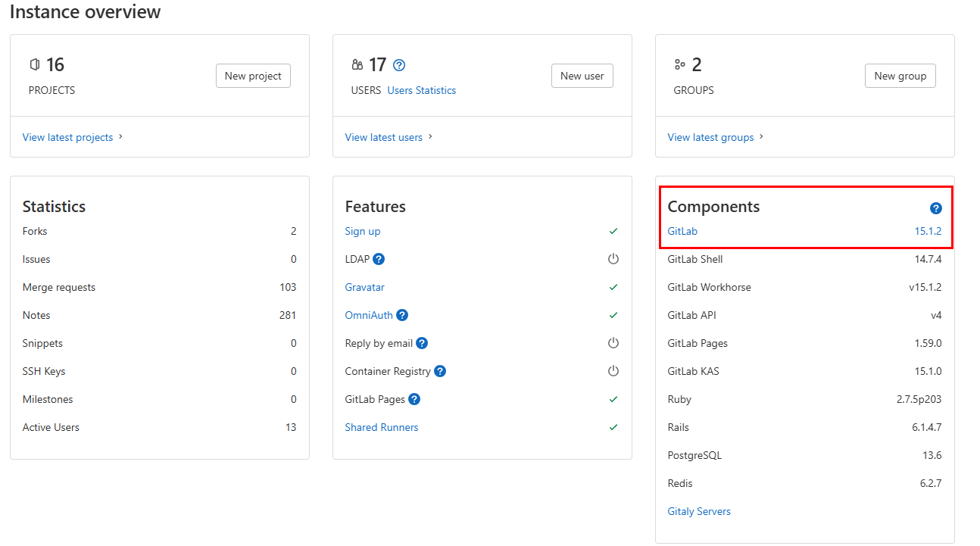Open the Sign up feature link

pyautogui.click(x=363, y=231)
